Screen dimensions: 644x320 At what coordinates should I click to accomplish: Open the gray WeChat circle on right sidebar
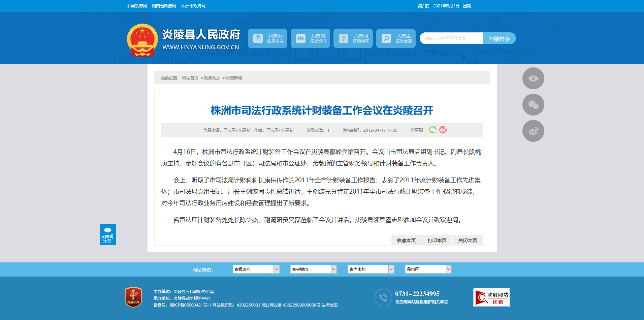(533, 105)
